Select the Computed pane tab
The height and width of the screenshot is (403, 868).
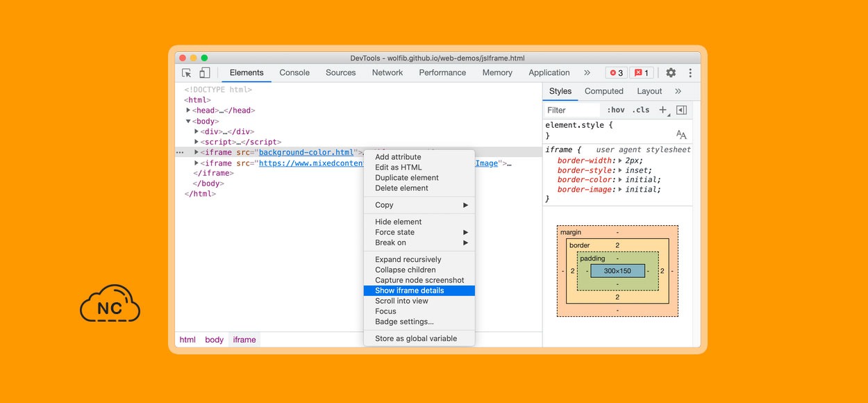point(604,91)
